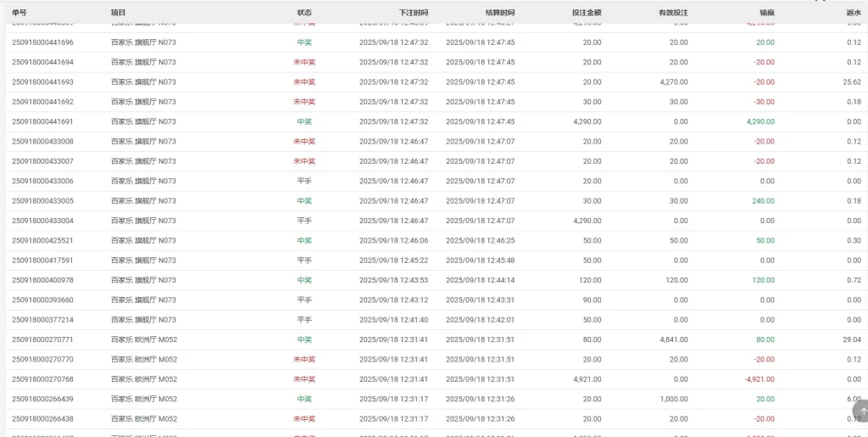Screen dimensions: 868x437
Task: Click the 输赢 column header
Action: (766, 13)
